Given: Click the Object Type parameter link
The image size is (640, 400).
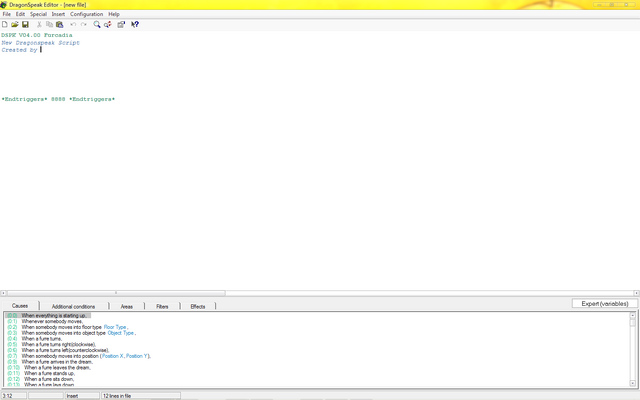Looking at the screenshot, I should coord(121,333).
